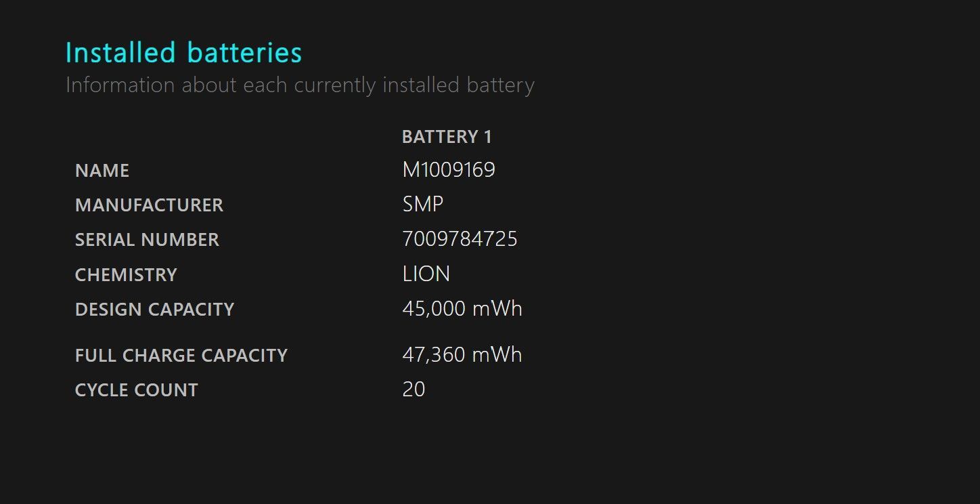Click the FULL CHARGE CAPACITY label
Screen dimensions: 980x504
click(x=181, y=356)
